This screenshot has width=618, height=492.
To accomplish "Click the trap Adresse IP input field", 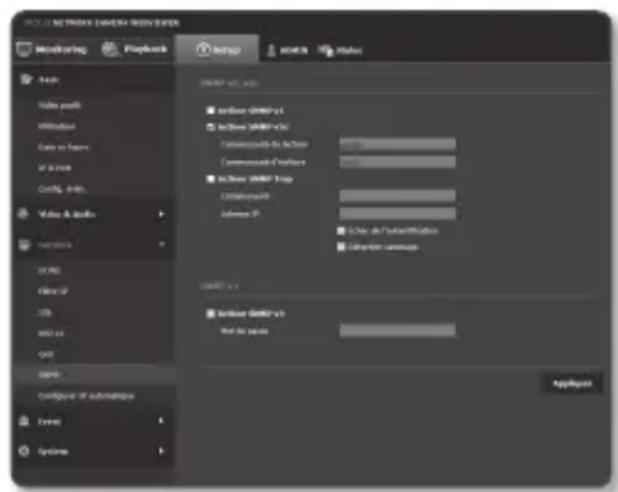I will tap(397, 214).
